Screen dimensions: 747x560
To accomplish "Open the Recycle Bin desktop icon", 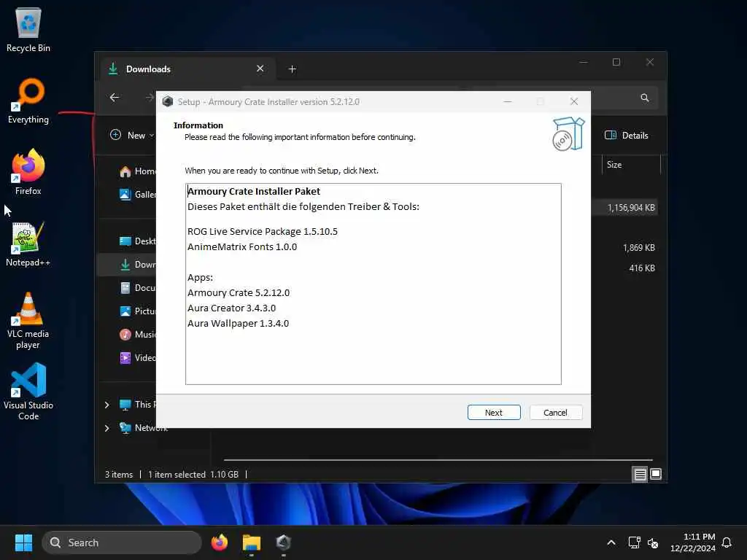I will pyautogui.click(x=28, y=29).
